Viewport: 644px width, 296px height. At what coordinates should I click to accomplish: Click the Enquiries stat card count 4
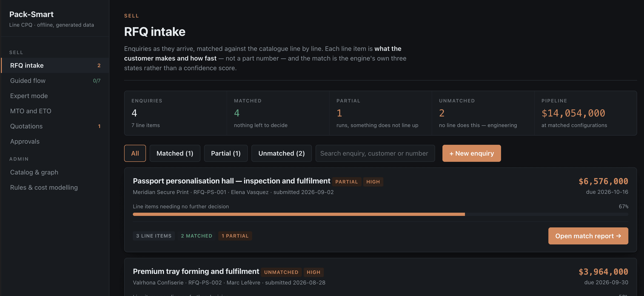point(134,113)
